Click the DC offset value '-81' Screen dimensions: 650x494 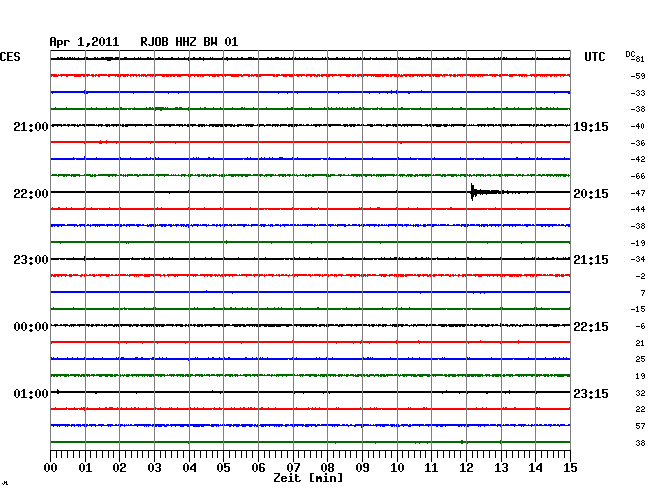[638, 59]
